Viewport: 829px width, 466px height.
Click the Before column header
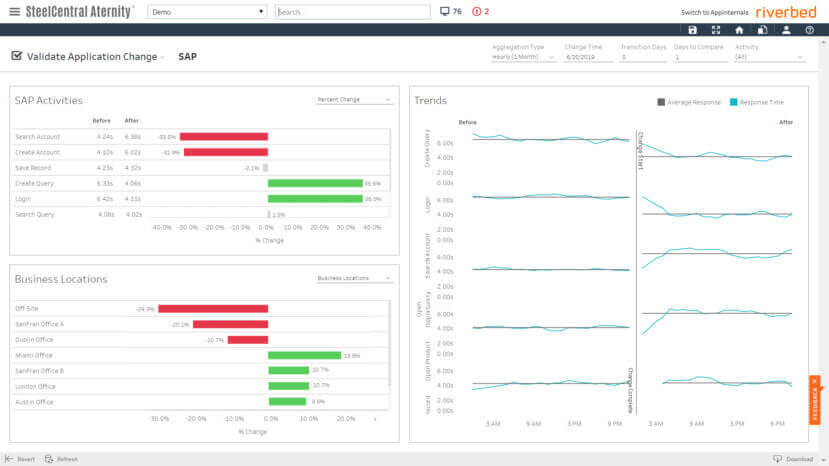pyautogui.click(x=102, y=121)
